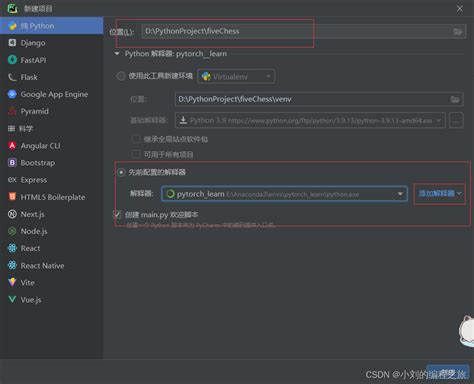Pick Pyramid project type
The height and width of the screenshot is (384, 474).
[52, 111]
